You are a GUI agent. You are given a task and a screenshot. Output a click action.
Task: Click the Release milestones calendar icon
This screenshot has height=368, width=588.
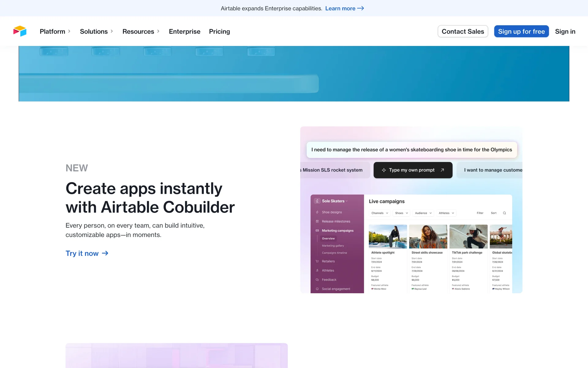[x=317, y=221]
